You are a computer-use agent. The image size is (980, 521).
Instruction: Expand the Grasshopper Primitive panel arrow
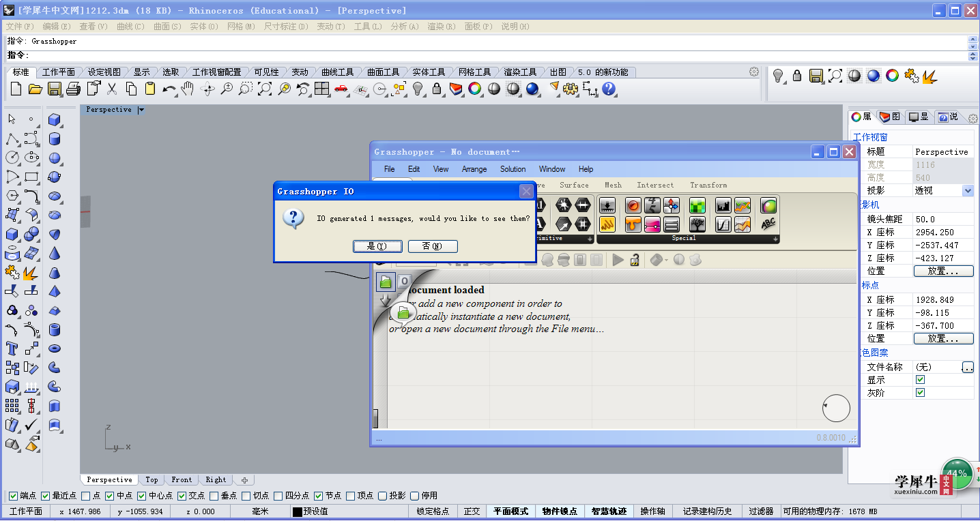pyautogui.click(x=590, y=239)
